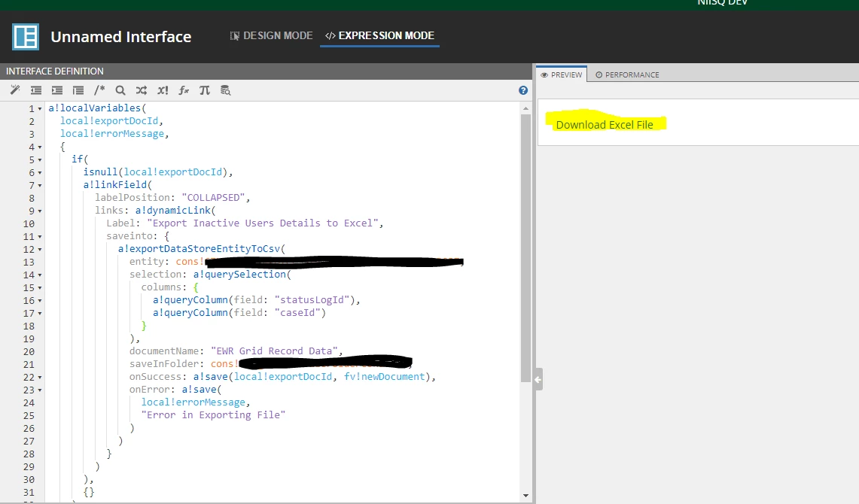Image resolution: width=859 pixels, height=504 pixels.
Task: Collapse the code fold at line 9
Action: click(40, 211)
